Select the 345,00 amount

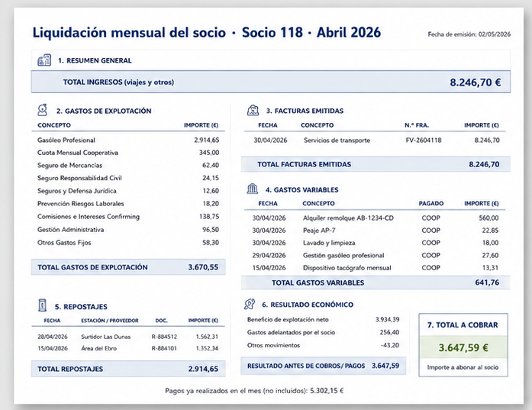[209, 153]
